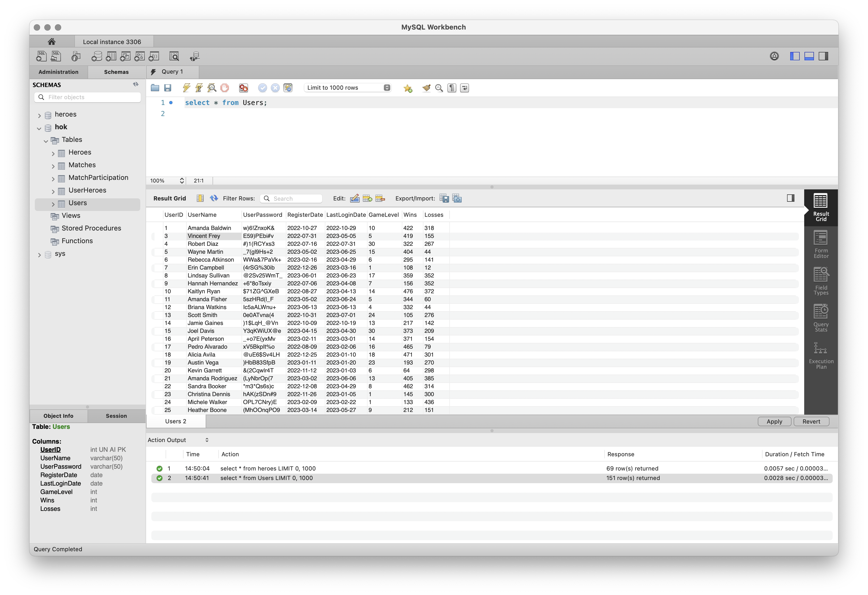Export recordset using the Export icon
868x595 pixels.
pyautogui.click(x=445, y=198)
